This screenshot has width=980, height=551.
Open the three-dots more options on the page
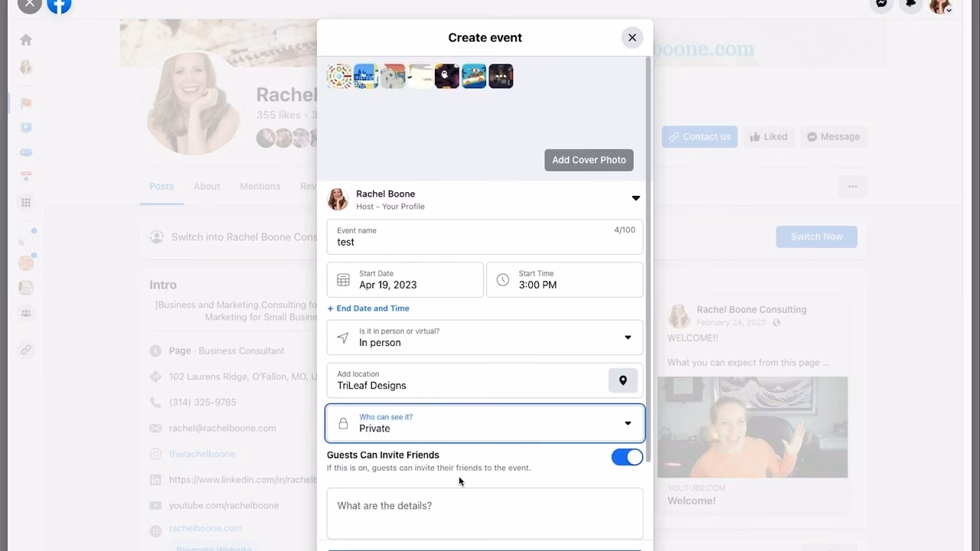coord(852,186)
